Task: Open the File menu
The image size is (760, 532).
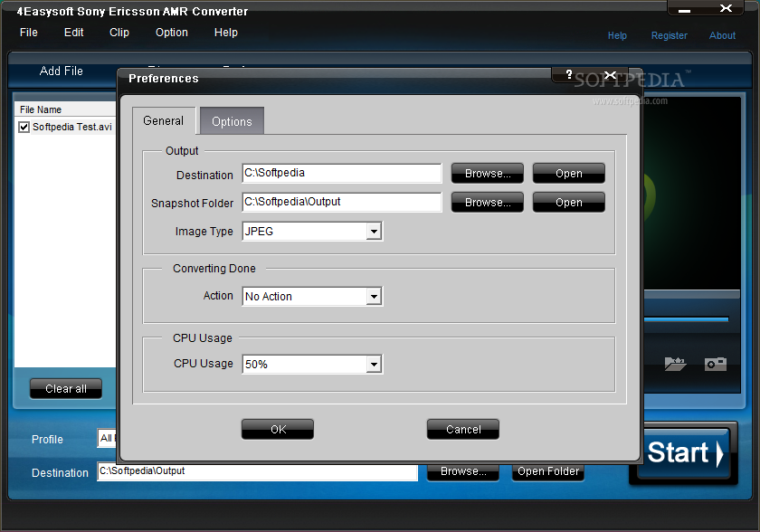Action: [29, 33]
